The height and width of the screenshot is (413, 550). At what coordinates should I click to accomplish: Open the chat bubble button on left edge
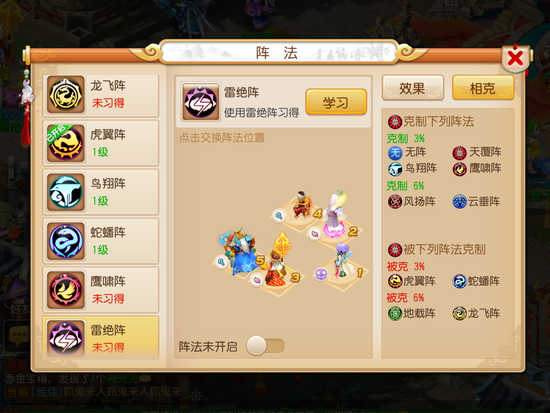(16, 335)
